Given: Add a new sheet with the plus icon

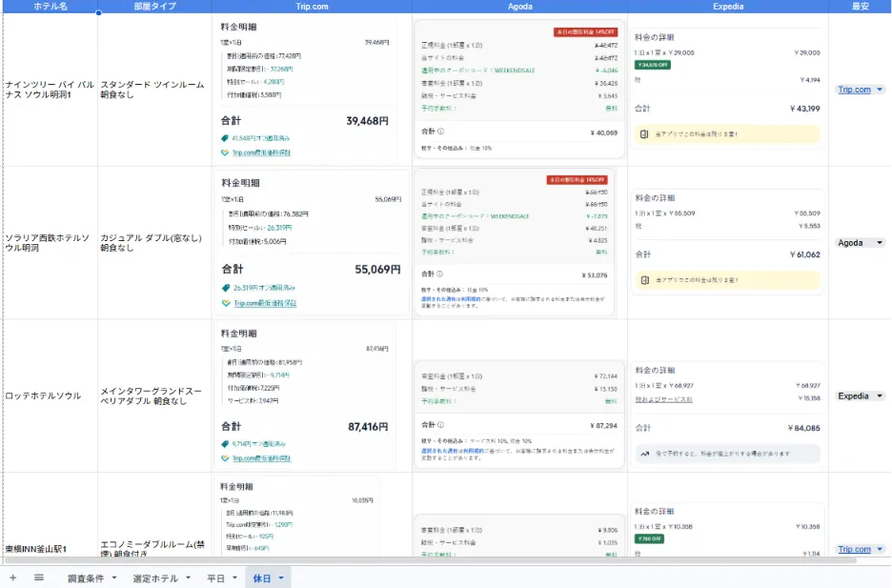Looking at the screenshot, I should point(12,578).
